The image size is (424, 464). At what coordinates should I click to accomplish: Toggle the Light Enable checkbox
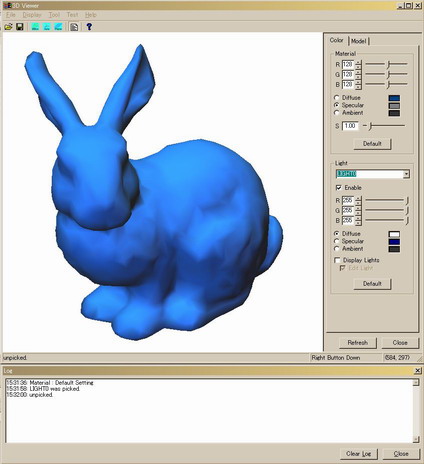click(x=339, y=188)
